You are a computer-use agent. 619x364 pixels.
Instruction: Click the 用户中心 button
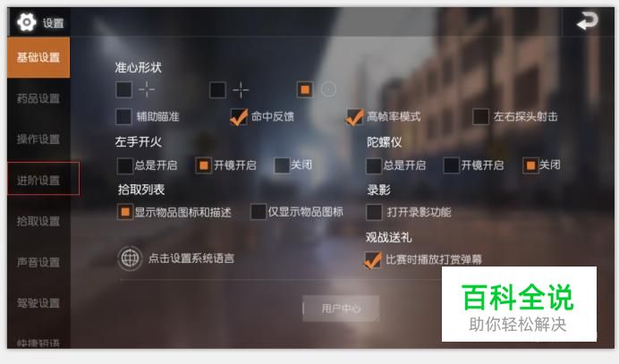pos(341,309)
